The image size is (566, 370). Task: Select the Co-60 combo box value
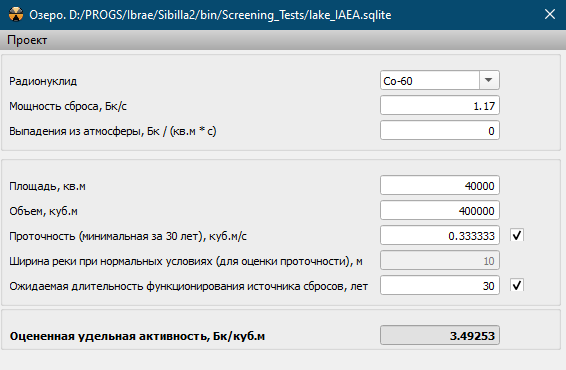pyautogui.click(x=430, y=80)
